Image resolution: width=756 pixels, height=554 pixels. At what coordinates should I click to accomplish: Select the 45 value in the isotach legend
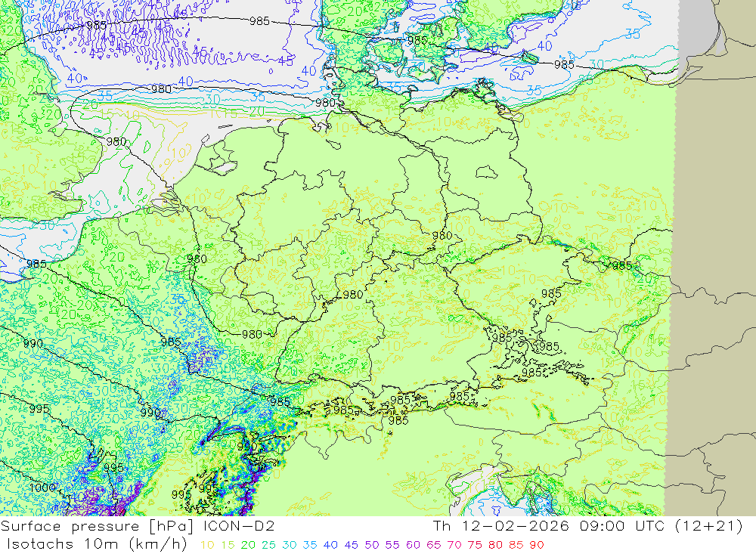point(351,546)
